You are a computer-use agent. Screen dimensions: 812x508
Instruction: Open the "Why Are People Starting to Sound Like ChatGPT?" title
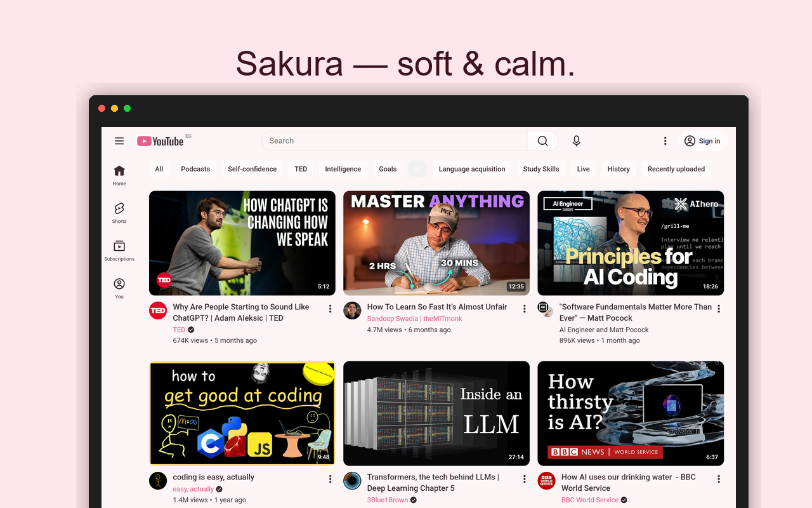241,312
